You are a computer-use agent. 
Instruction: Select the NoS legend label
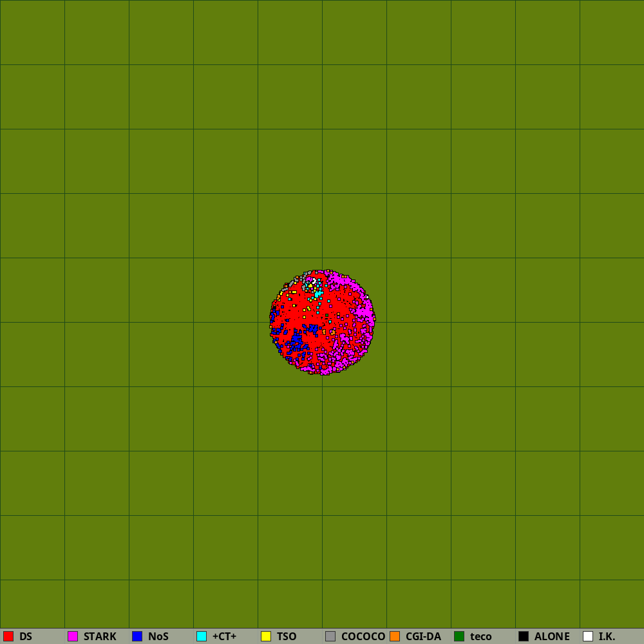pos(158,636)
